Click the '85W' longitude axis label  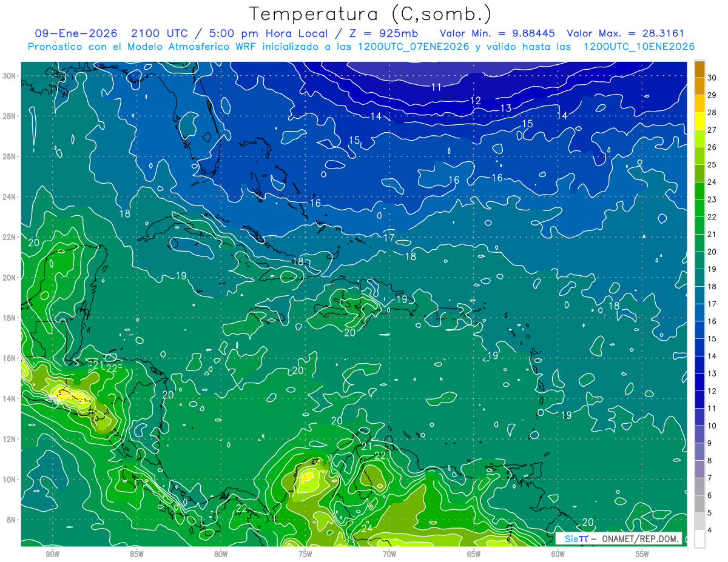point(136,554)
